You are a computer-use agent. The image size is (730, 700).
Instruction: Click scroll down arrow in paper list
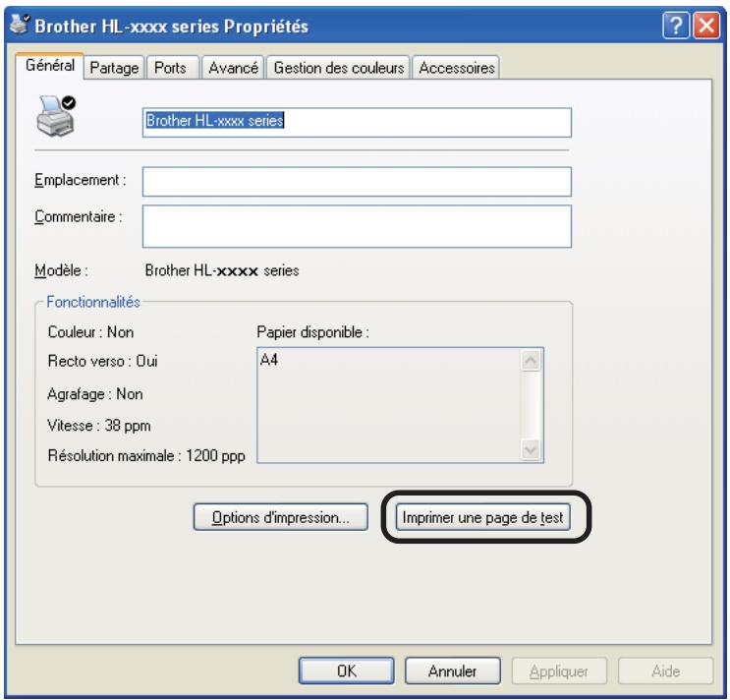click(531, 450)
